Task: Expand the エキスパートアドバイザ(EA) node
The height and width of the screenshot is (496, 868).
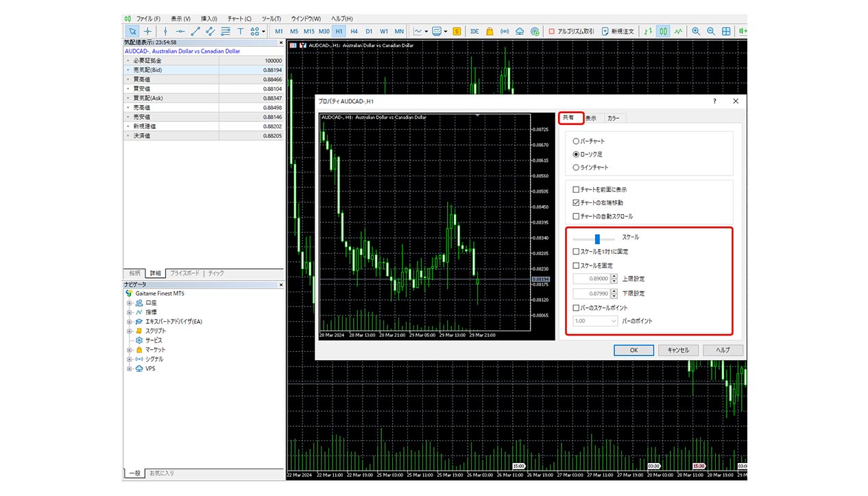Action: coord(129,322)
